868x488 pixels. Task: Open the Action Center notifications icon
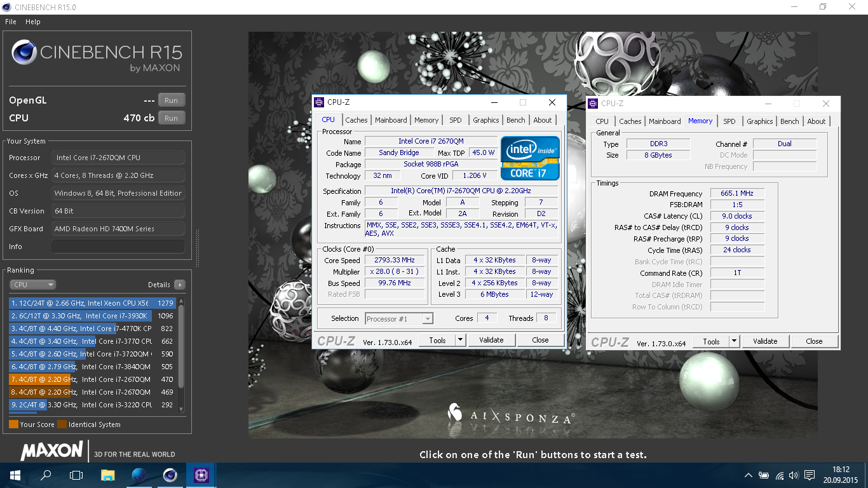(x=810, y=475)
